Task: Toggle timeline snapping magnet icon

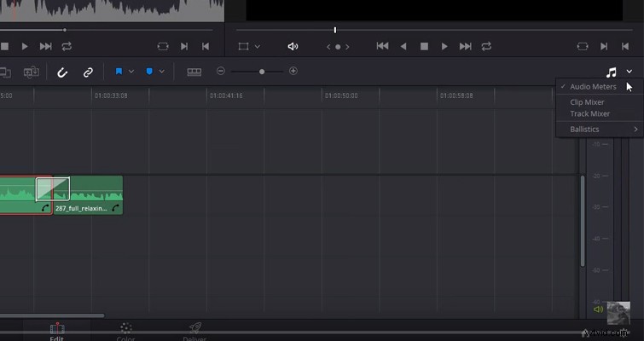Action: [62, 72]
